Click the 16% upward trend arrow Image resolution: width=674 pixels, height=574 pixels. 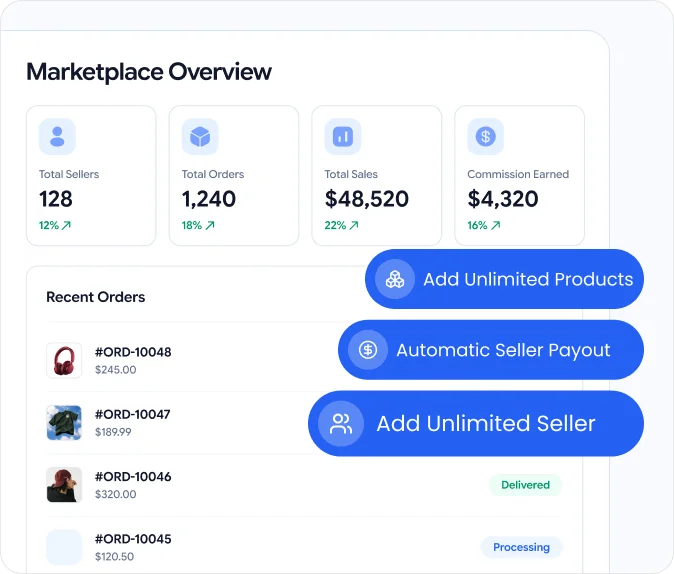point(496,225)
